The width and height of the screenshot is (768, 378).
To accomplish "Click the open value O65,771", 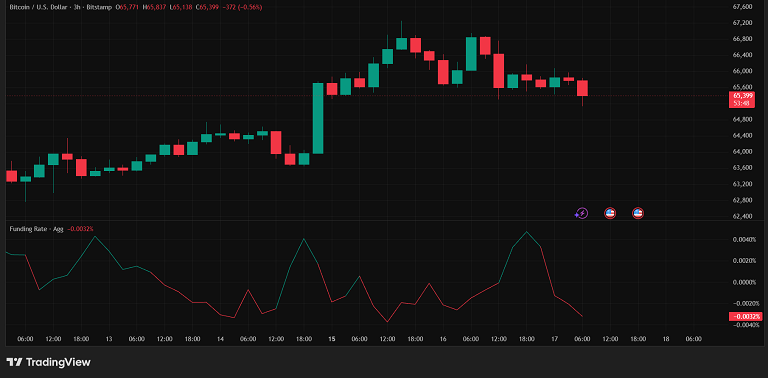I will tap(126, 7).
